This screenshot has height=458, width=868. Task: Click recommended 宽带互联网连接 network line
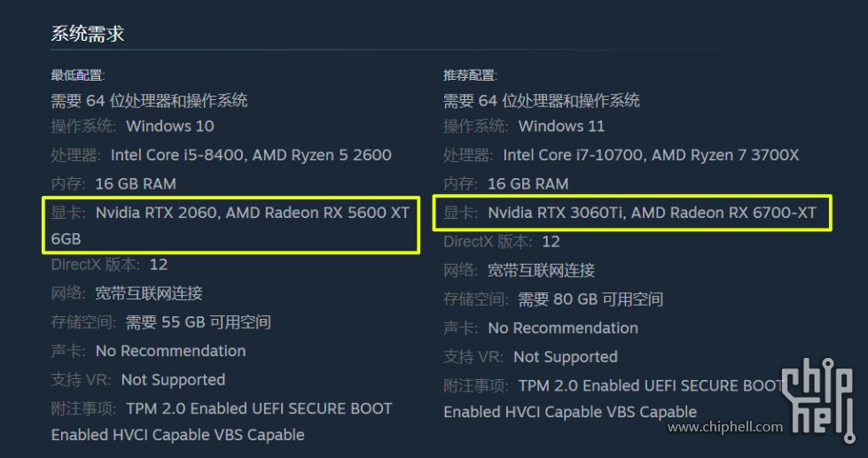click(541, 270)
